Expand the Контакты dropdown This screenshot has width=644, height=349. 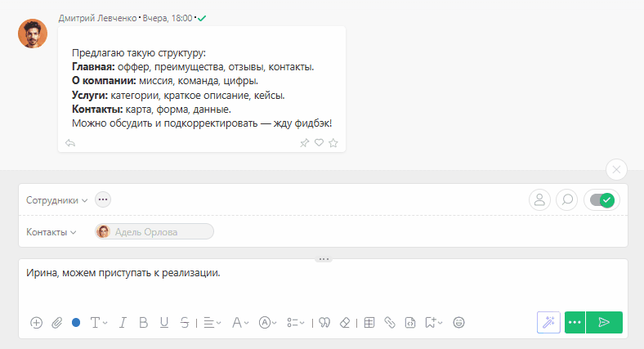(51, 232)
